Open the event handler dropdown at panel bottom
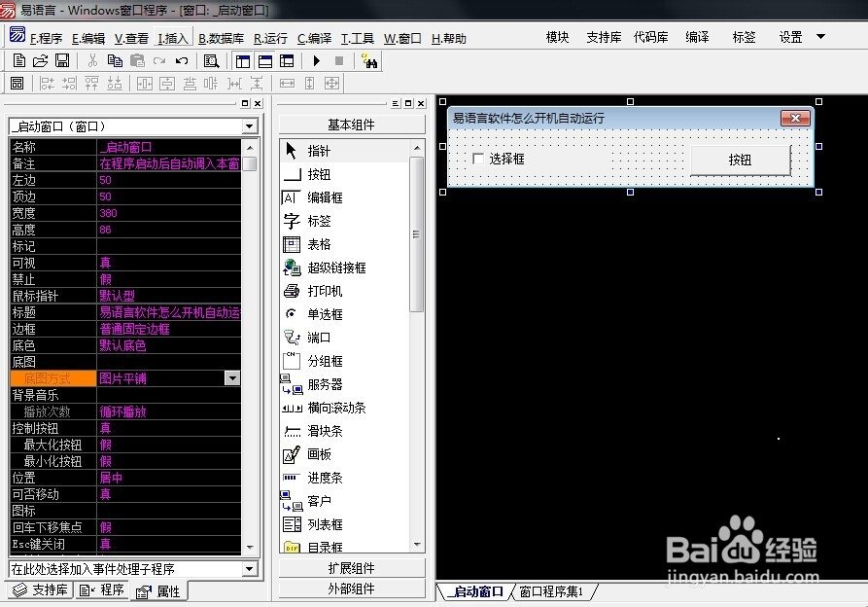 250,569
